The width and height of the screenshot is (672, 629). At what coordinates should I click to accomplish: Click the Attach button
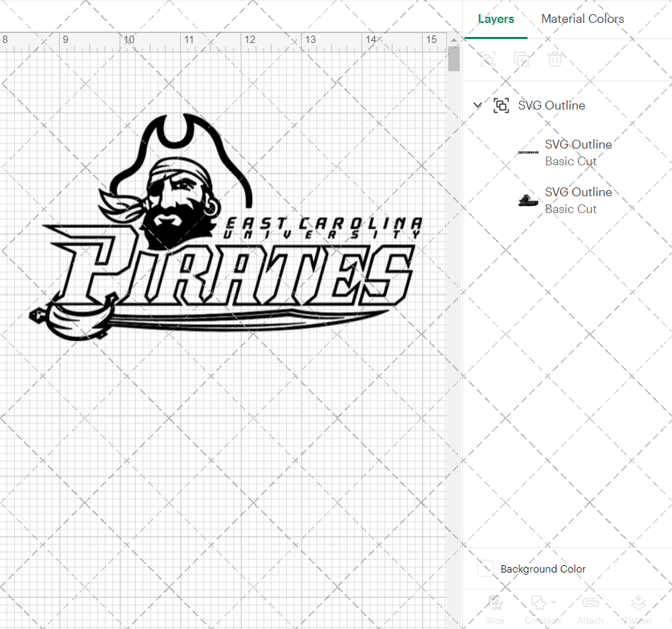(x=590, y=610)
